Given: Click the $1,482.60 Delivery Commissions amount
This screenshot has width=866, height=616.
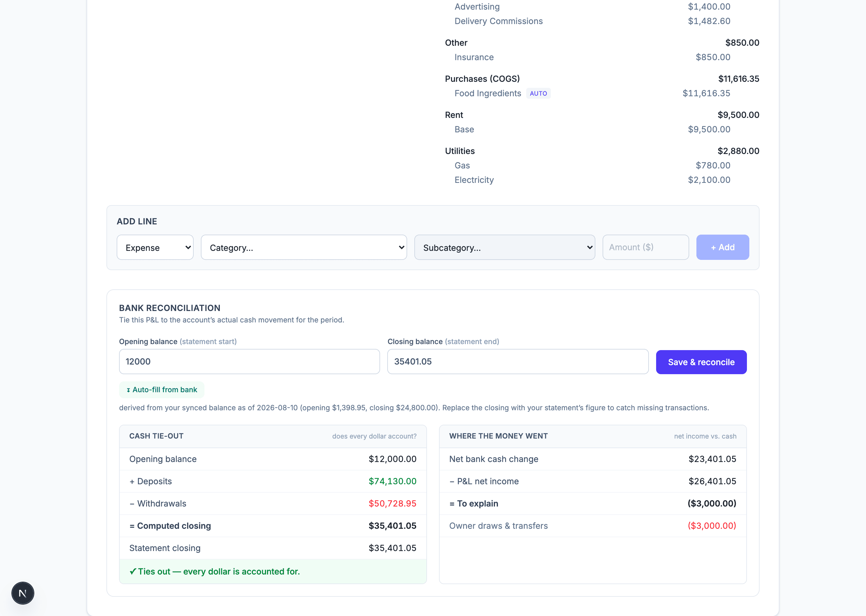Looking at the screenshot, I should (709, 21).
